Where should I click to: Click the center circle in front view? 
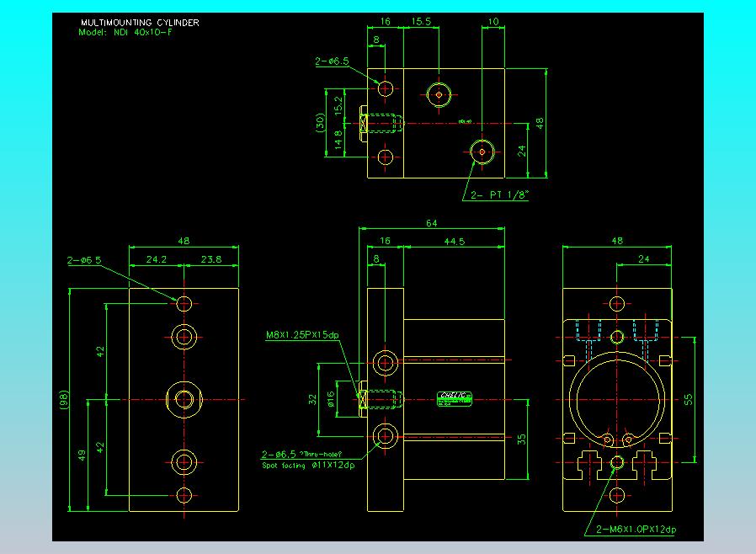click(x=184, y=397)
